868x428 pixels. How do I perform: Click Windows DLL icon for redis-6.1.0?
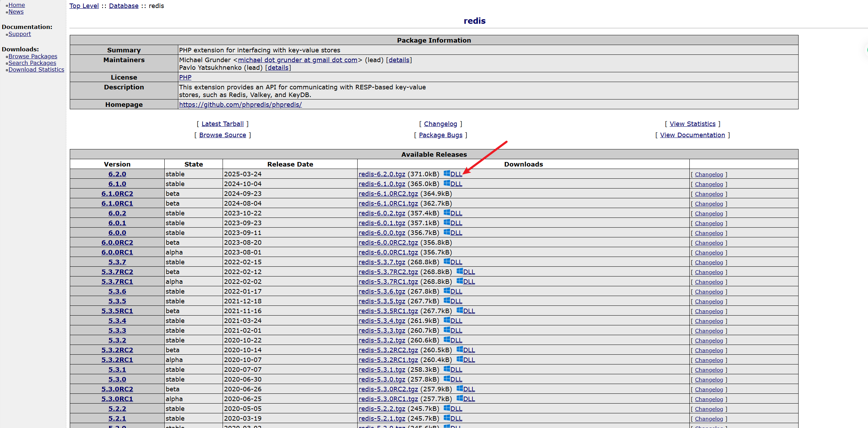pos(447,183)
